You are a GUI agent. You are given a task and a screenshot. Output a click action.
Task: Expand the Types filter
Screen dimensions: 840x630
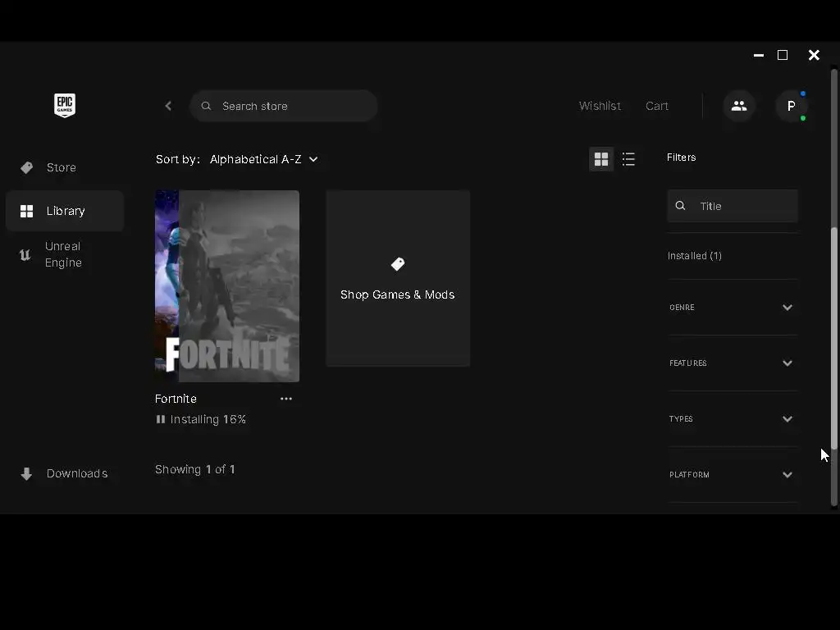click(x=732, y=419)
